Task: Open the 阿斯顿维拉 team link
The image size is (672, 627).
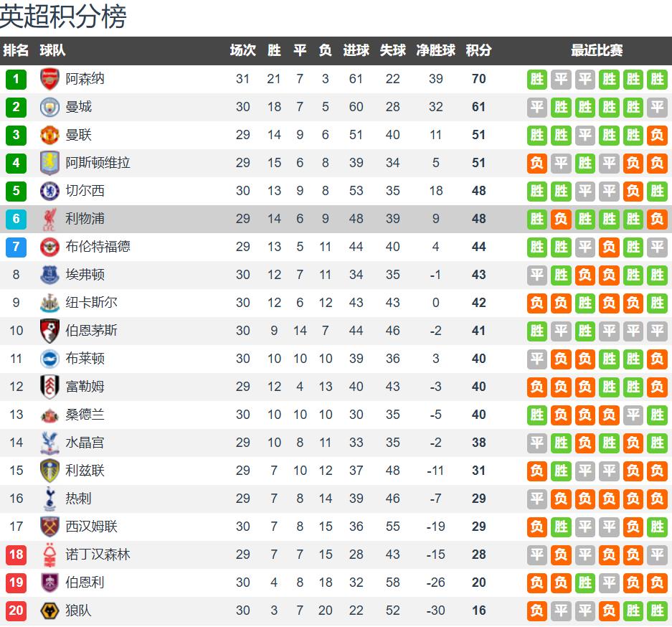Action: tap(98, 163)
